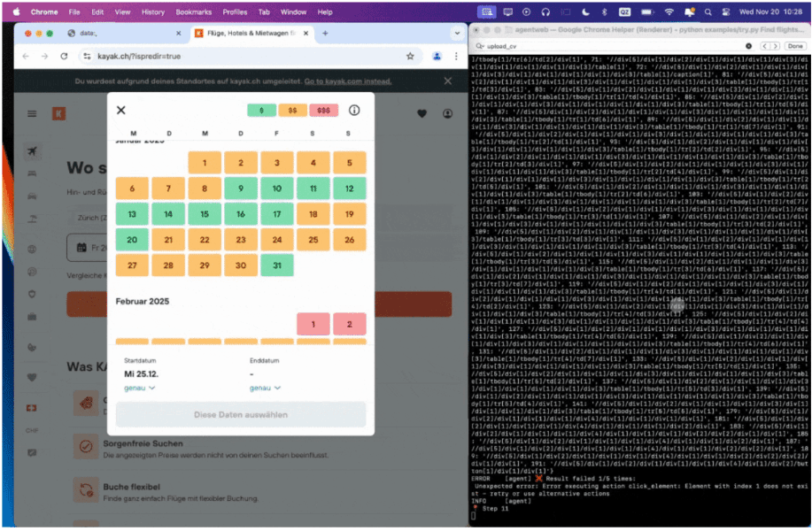Open the Bookmarks menu
Viewport: 812px width, 531px height.
[x=194, y=12]
